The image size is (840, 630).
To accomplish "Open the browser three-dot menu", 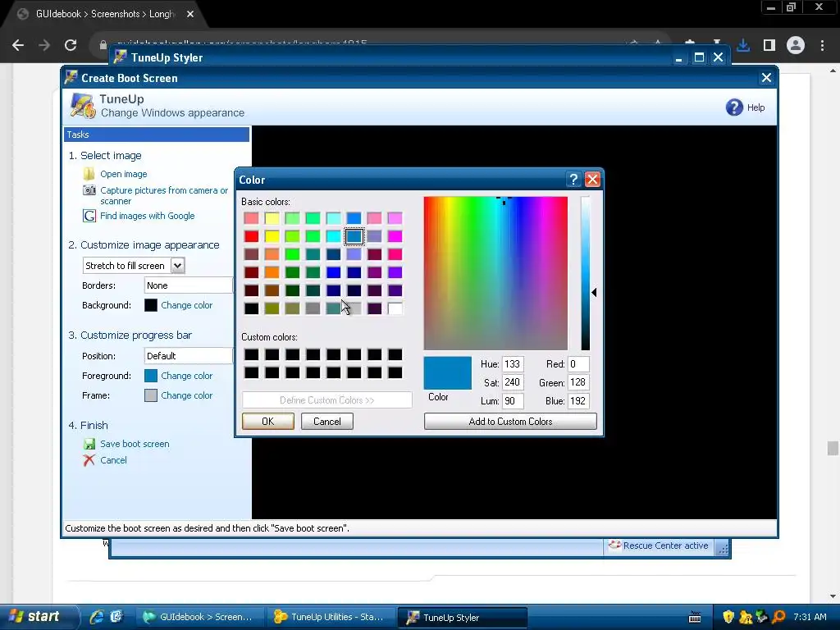I will 822,45.
